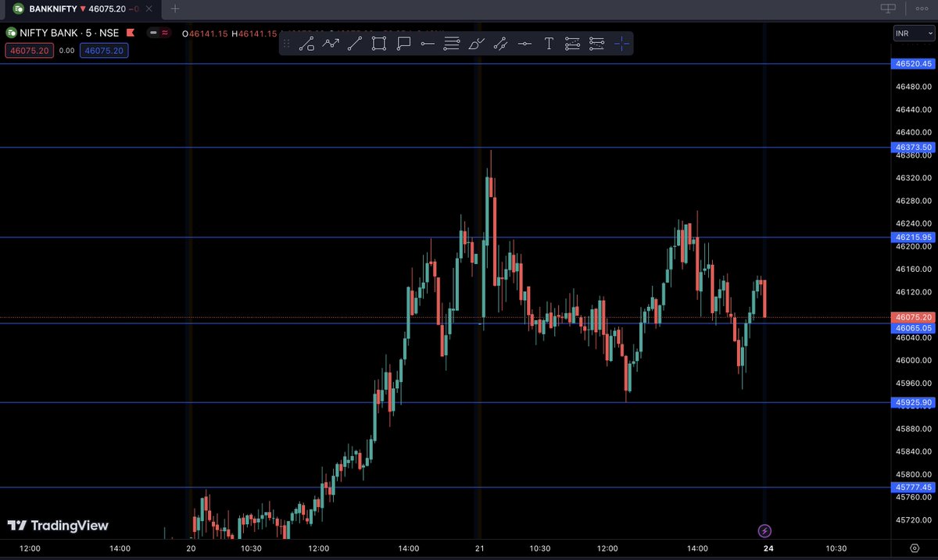Select the callout note tool
Screen dimensions: 938x560
pyautogui.click(x=403, y=44)
